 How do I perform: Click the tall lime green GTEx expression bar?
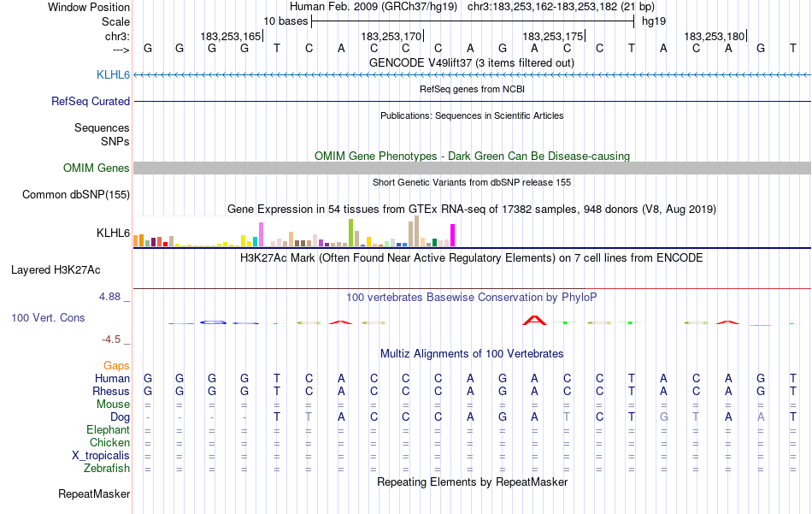351,232
